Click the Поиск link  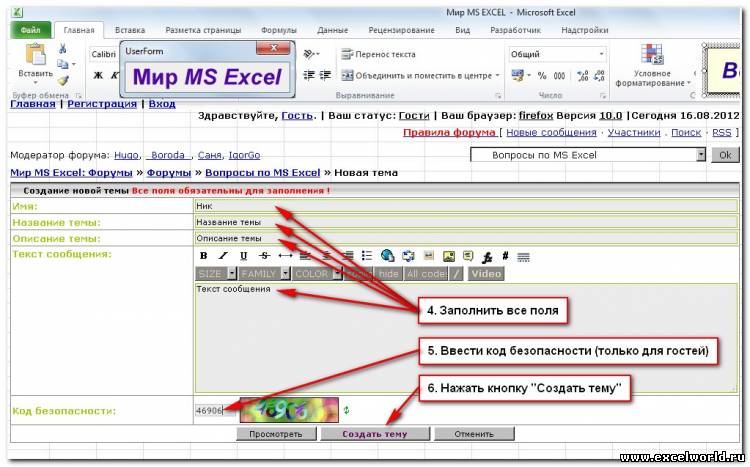pos(686,133)
